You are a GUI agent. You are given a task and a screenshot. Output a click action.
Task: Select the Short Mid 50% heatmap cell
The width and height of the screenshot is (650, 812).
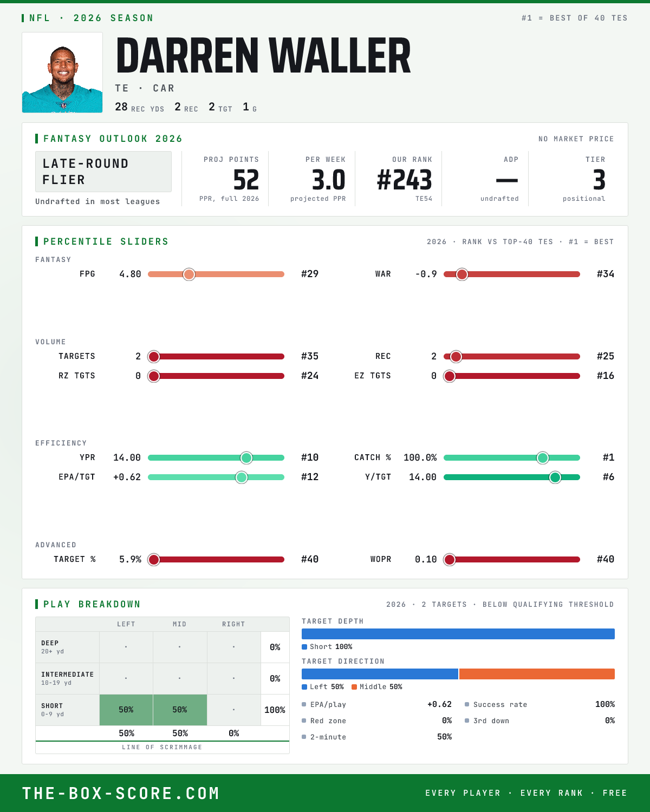coord(180,710)
